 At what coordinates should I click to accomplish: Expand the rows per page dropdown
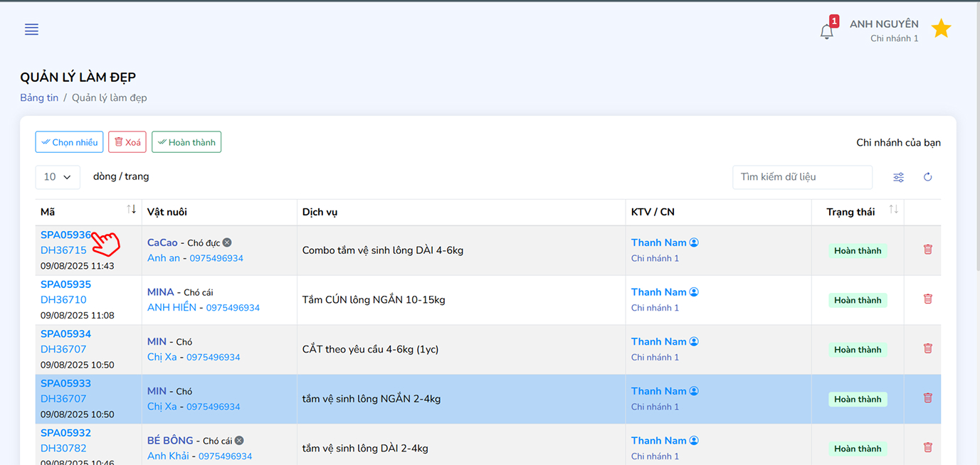coord(58,177)
